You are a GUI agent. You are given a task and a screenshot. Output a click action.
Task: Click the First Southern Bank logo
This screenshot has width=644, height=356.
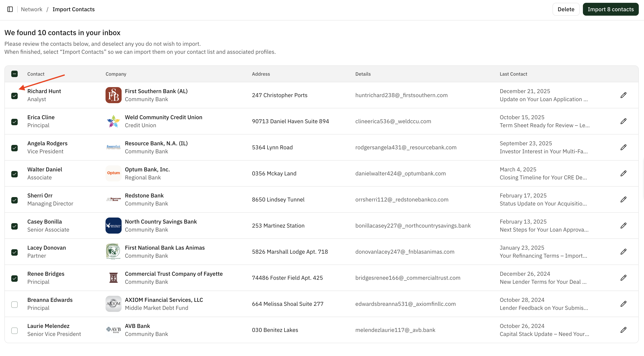coord(113,95)
